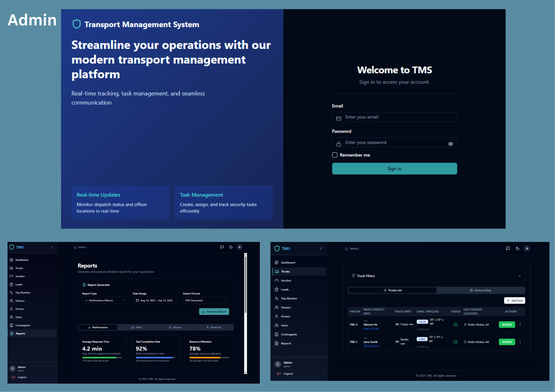Switch to the Financial reports tab
The image size is (555, 392).
[214, 327]
